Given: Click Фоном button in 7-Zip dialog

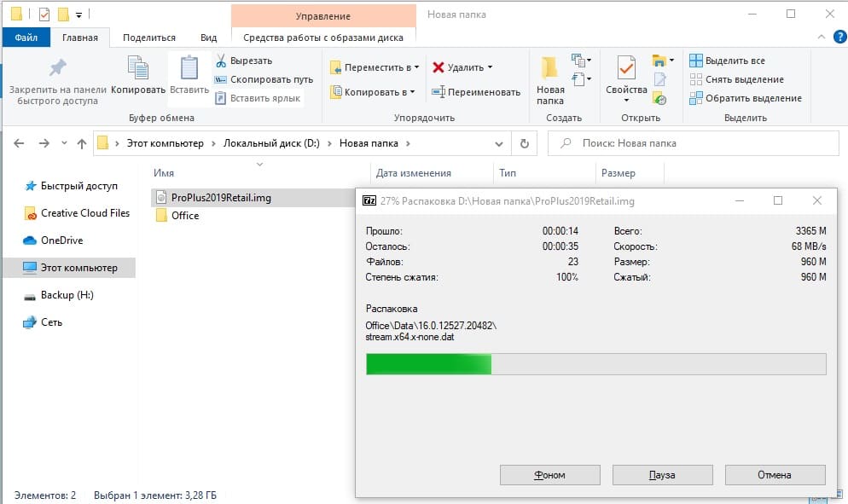Looking at the screenshot, I should 550,475.
